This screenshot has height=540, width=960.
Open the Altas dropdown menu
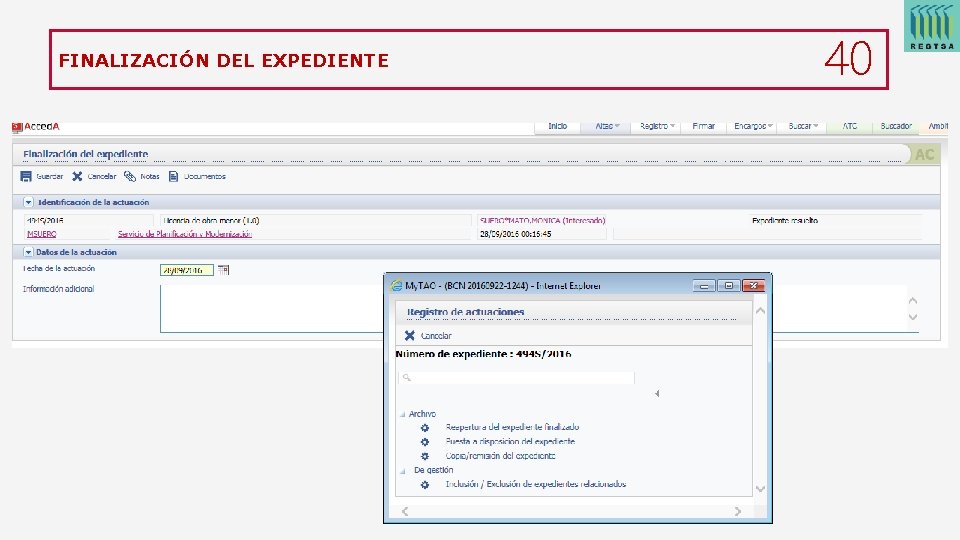click(607, 126)
